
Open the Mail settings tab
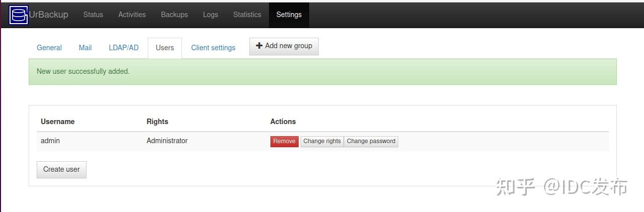85,48
